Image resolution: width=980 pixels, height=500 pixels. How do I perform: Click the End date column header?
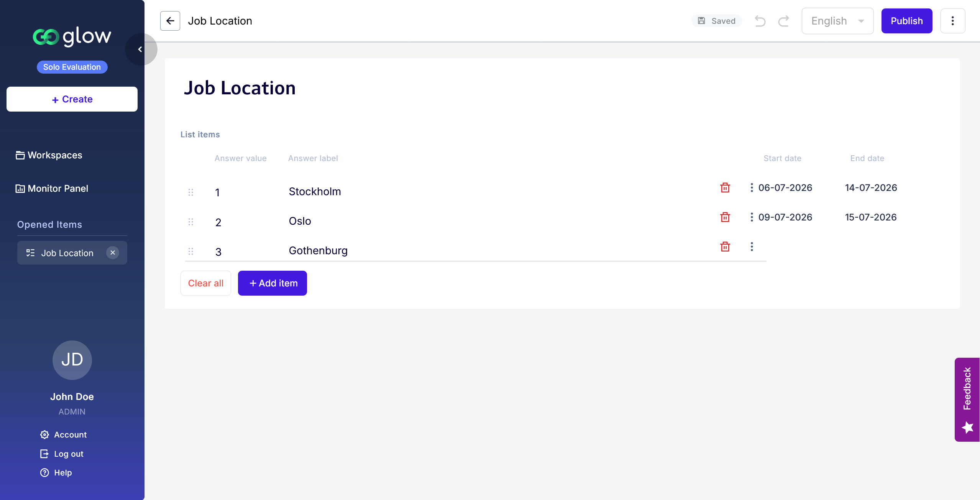pyautogui.click(x=867, y=158)
